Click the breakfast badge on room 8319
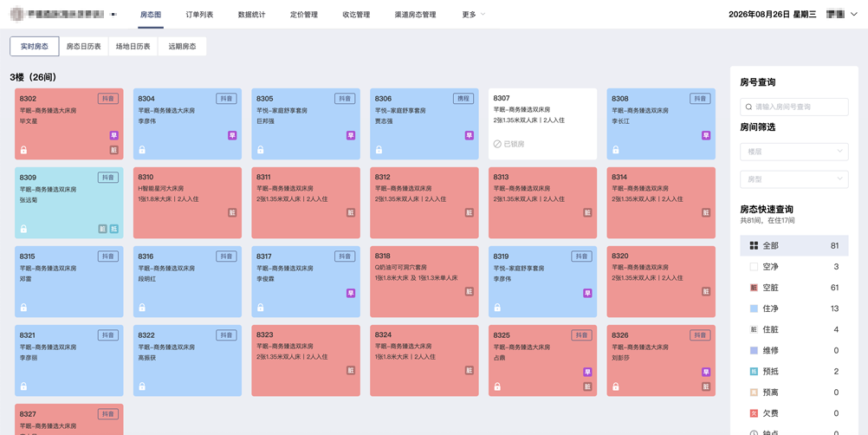This screenshot has height=435, width=868. click(x=587, y=293)
